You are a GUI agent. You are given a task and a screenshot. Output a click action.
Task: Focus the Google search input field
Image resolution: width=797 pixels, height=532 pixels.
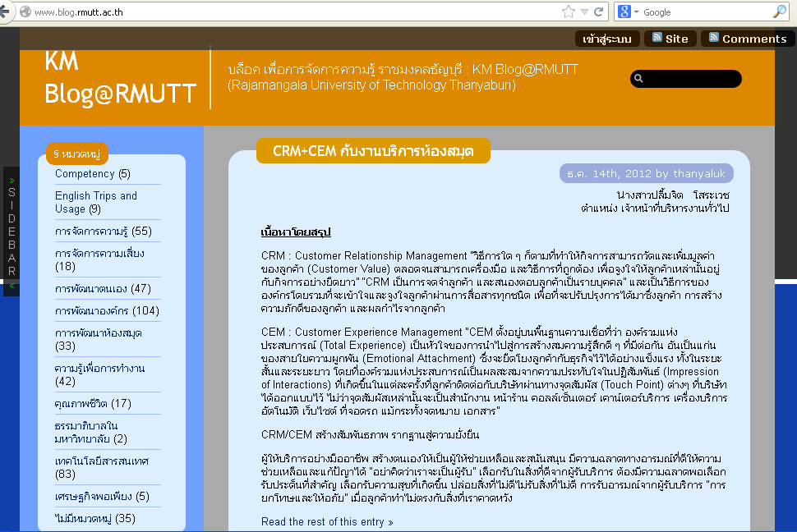(x=707, y=11)
